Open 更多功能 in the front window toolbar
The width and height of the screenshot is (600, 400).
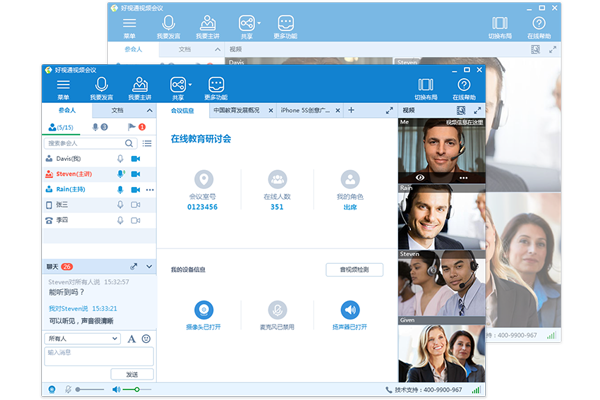216,84
